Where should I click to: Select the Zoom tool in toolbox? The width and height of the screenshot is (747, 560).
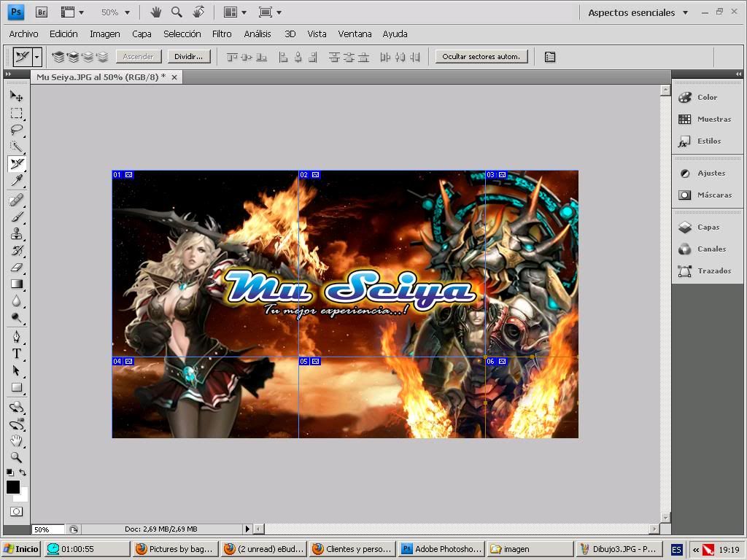(x=16, y=457)
